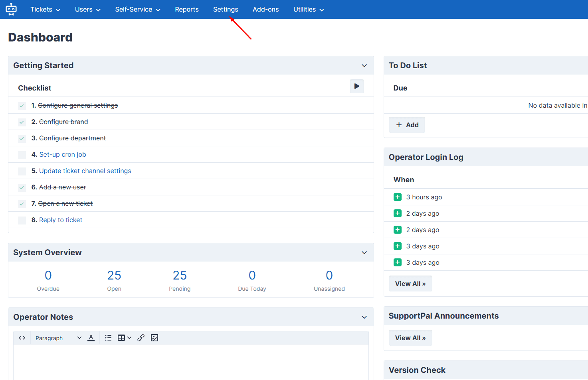Expand the first '3 days ago' login entry
Viewport: 588px width, 380px height.
pyautogui.click(x=398, y=246)
